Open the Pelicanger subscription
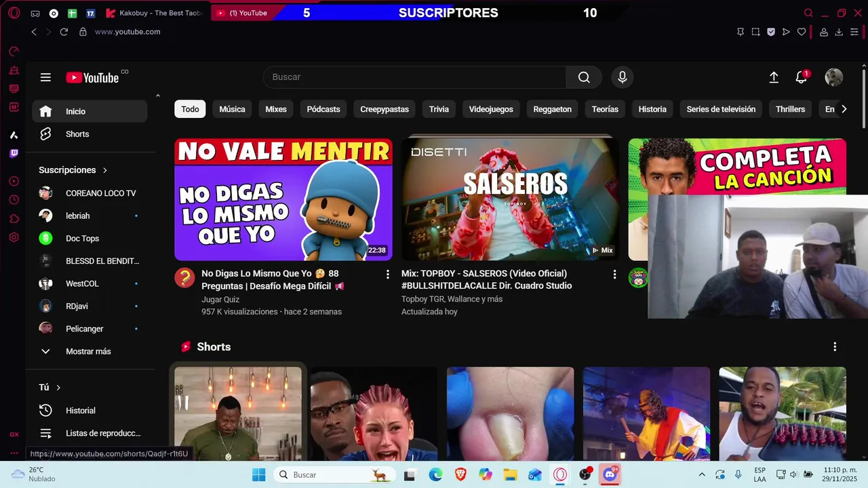868x488 pixels. click(90, 329)
